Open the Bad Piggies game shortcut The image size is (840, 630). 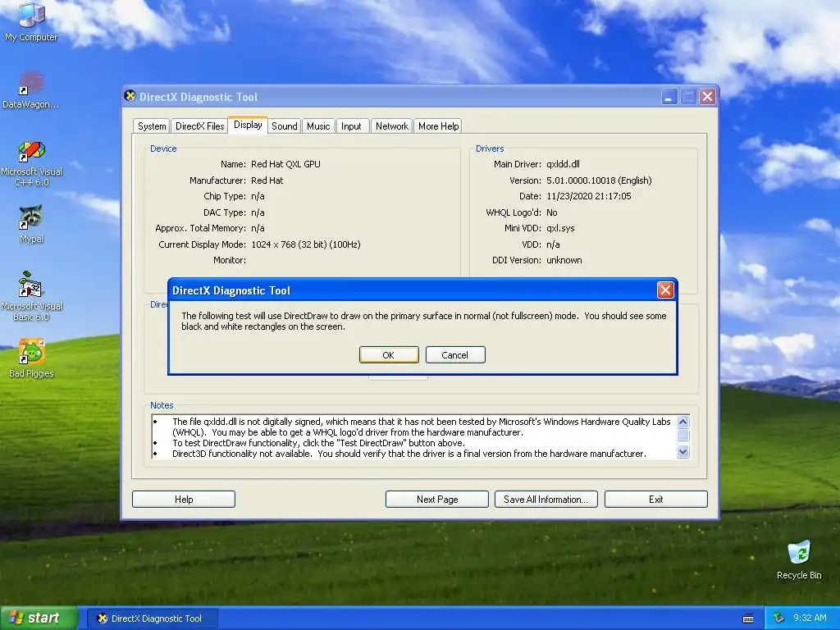(x=31, y=358)
